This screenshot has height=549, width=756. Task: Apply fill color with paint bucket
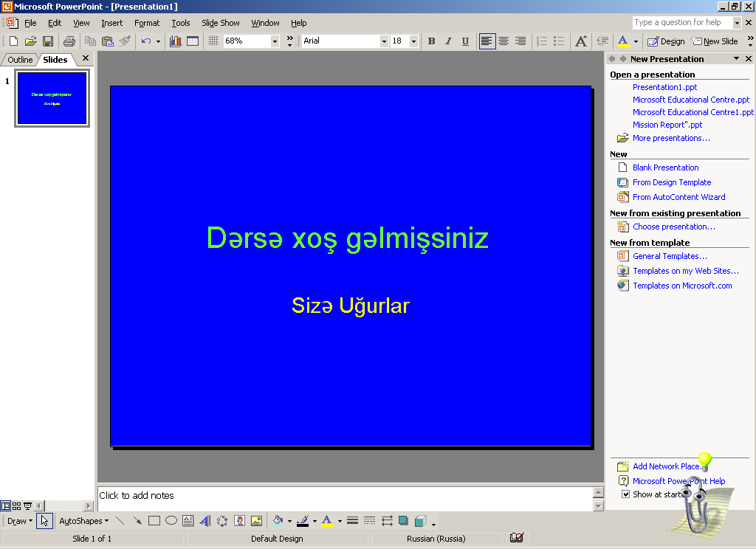pyautogui.click(x=278, y=521)
